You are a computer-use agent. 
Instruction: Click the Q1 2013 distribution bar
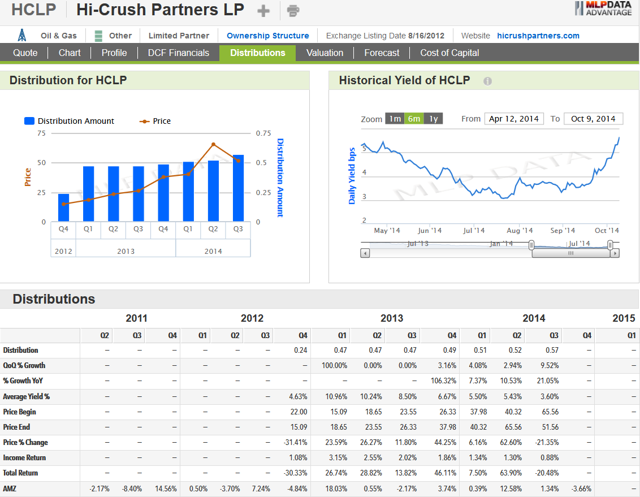(x=89, y=194)
